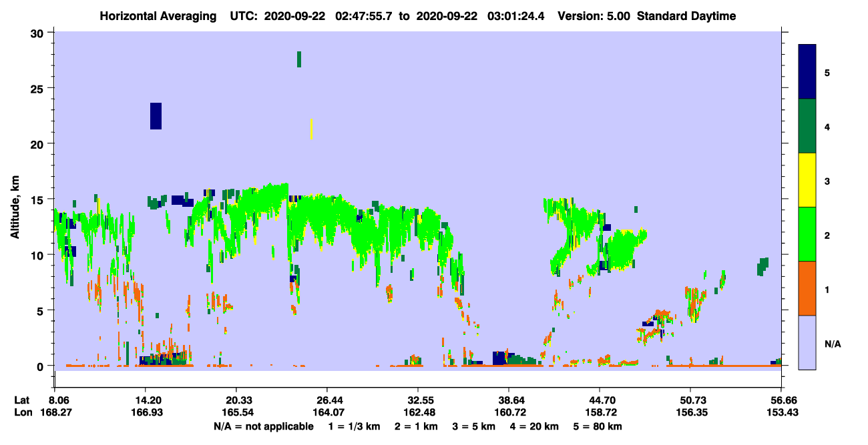
Task: Click the dark blue color bar segment 5
Action: click(808, 71)
